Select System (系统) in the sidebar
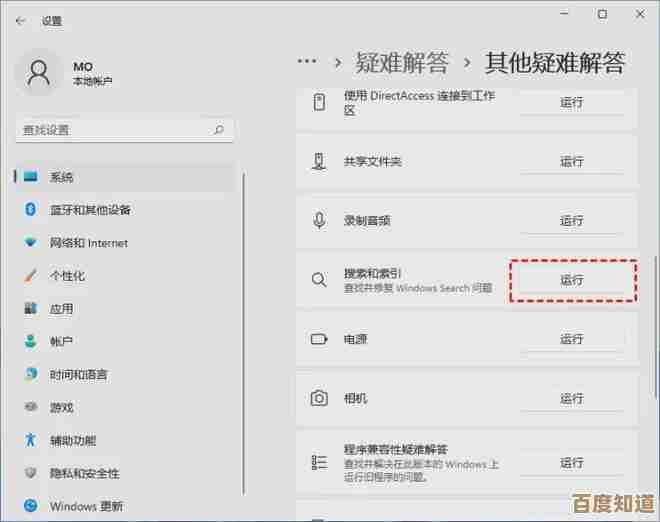Viewport: 660px width, 522px height. tap(61, 177)
